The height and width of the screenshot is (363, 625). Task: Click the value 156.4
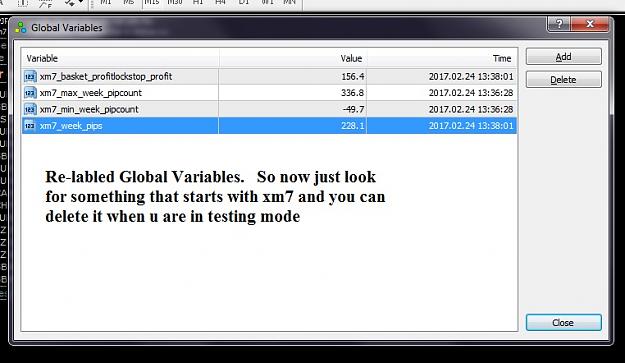click(352, 76)
